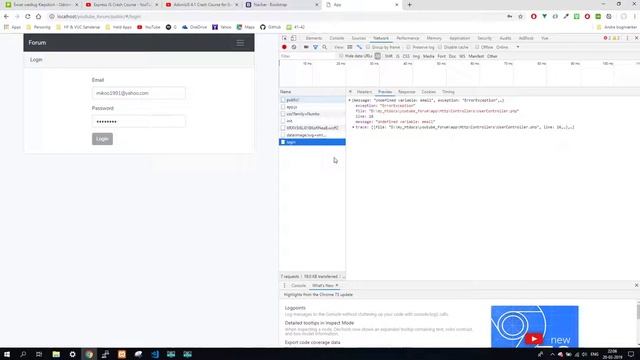Switch to drawer Console tab
The width and height of the screenshot is (640, 360).
click(x=298, y=285)
